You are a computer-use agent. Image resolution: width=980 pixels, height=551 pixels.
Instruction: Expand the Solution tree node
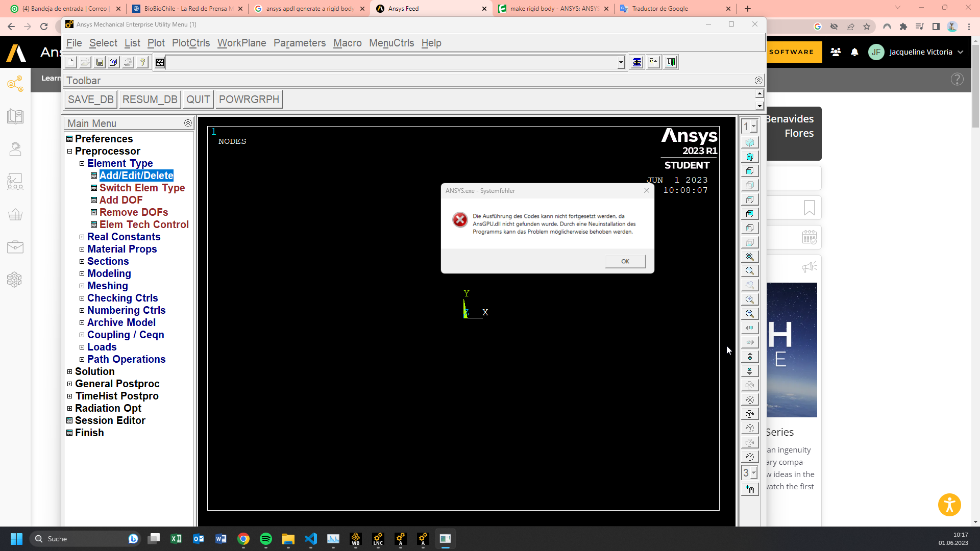point(70,371)
